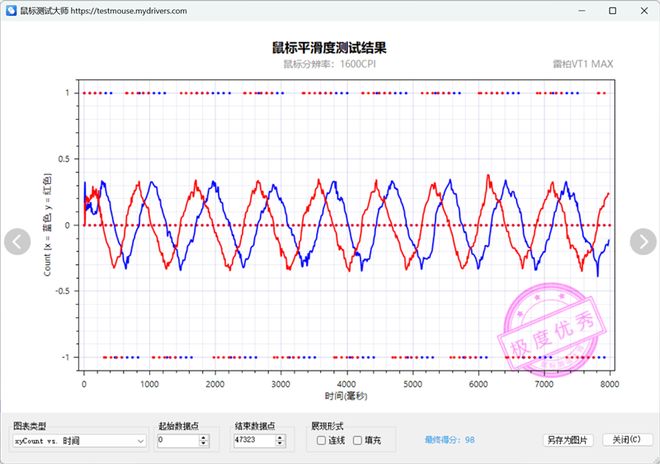Image resolution: width=660 pixels, height=464 pixels.
Task: Go to previous image with left arrow
Action: [x=17, y=241]
